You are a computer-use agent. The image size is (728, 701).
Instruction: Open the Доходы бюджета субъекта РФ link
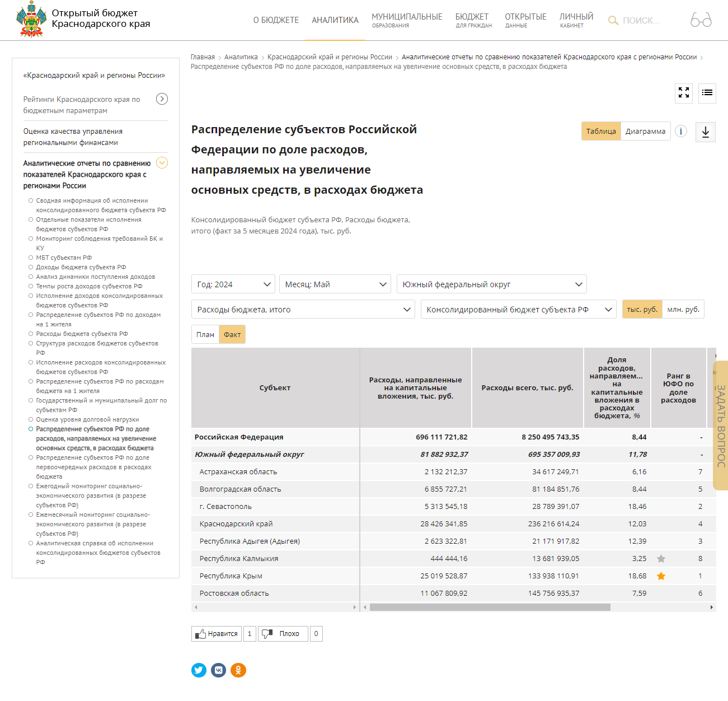pyautogui.click(x=81, y=267)
